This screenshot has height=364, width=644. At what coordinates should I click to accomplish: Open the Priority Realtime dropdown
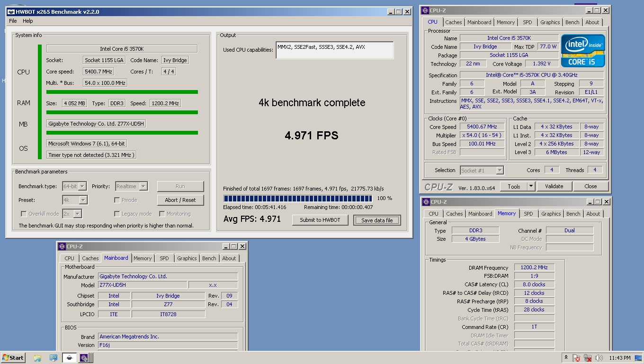click(x=131, y=186)
